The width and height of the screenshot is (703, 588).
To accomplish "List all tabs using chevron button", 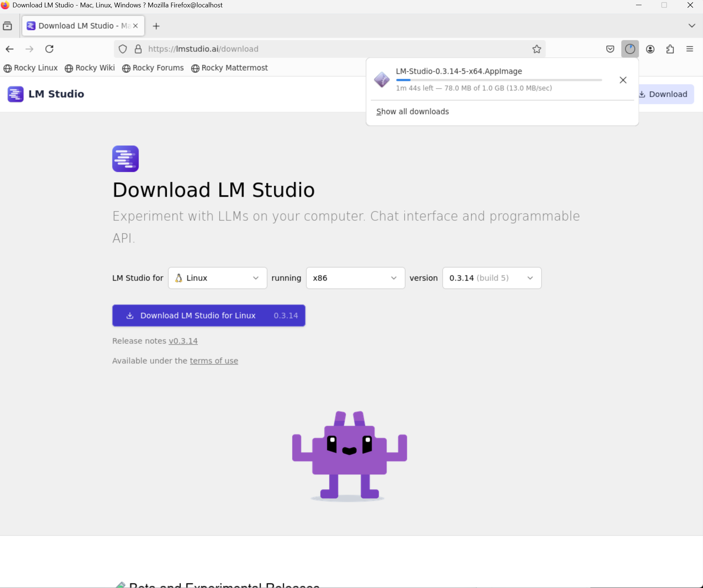I will 692,25.
